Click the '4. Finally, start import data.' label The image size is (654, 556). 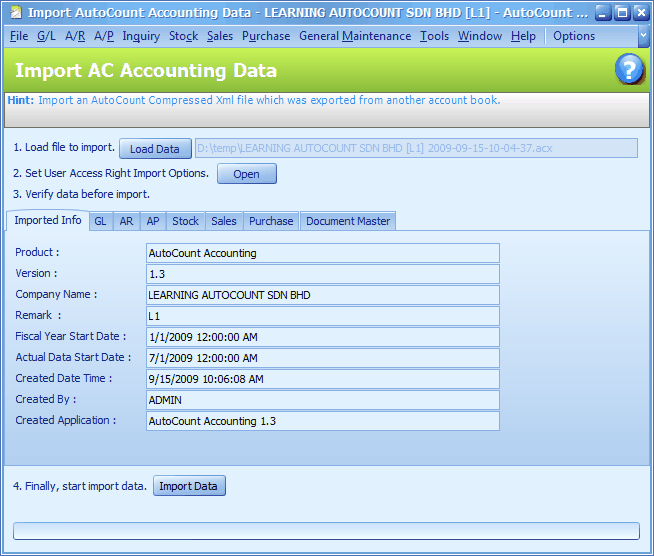click(80, 486)
